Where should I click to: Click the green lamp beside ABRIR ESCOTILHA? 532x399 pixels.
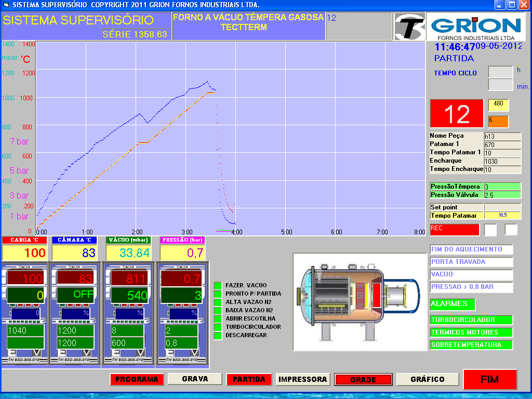[x=218, y=318]
